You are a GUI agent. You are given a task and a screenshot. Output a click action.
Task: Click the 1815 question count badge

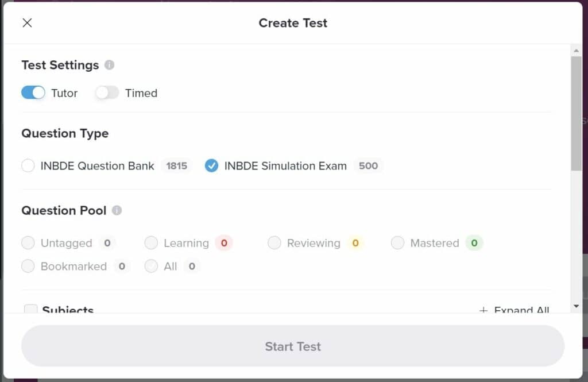coord(176,165)
